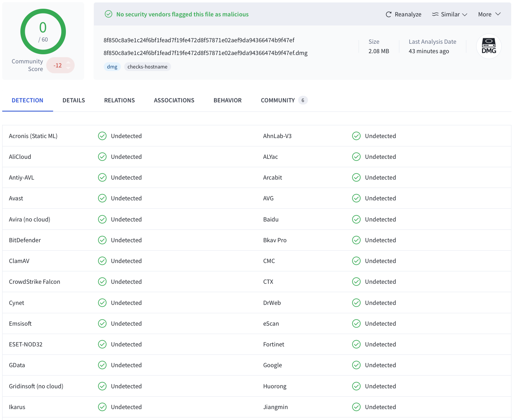This screenshot has height=420, width=514.
Task: Click the Antiy-AVL undetected check icon
Action: (102, 177)
